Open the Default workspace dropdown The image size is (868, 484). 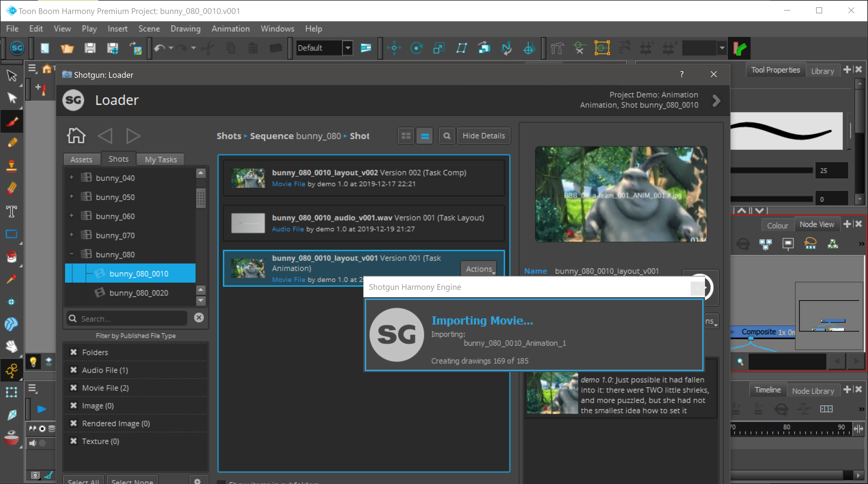(348, 48)
